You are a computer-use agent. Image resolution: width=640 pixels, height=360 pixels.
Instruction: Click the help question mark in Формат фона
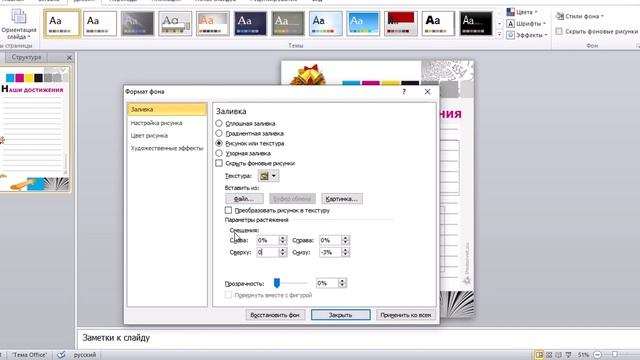(404, 91)
